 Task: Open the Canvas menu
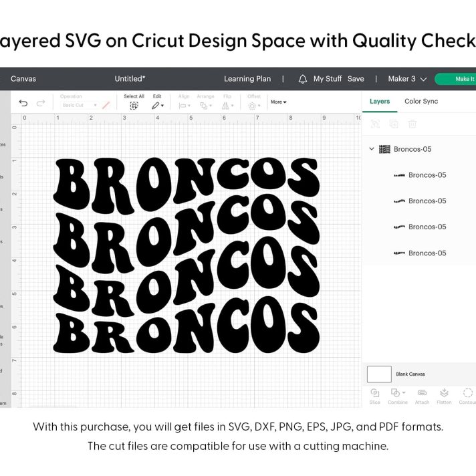(x=23, y=79)
